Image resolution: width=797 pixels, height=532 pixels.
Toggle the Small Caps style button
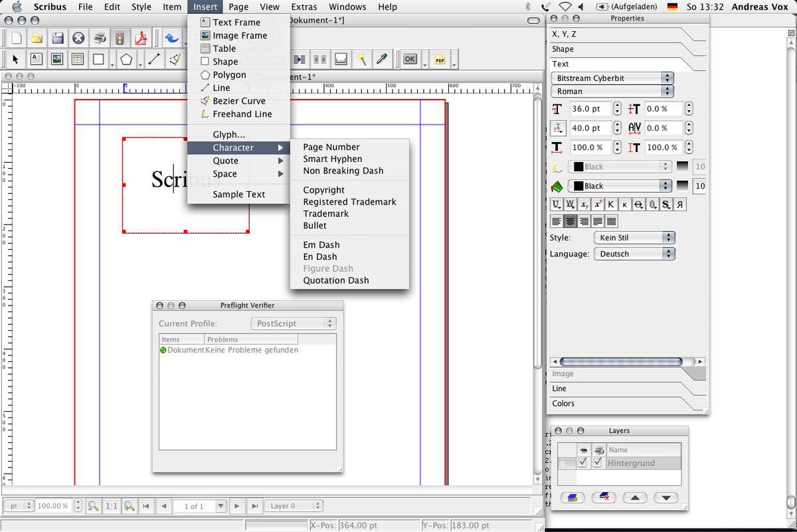625,205
